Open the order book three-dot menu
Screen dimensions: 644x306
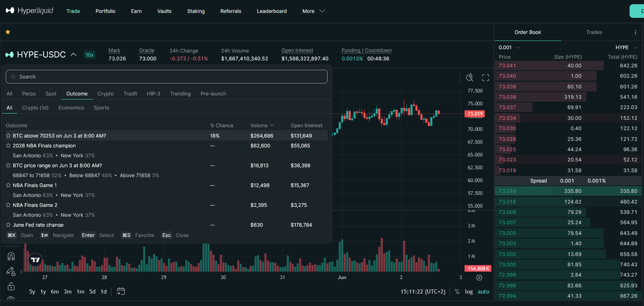click(x=635, y=32)
